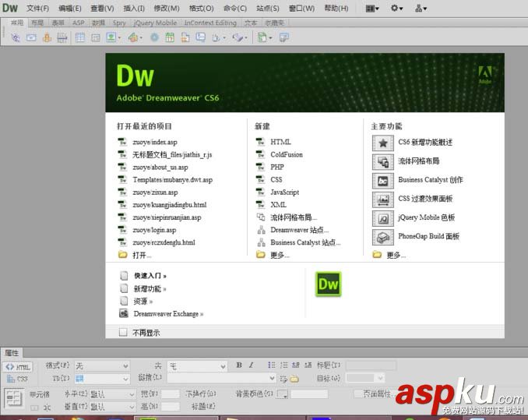Image resolution: width=528 pixels, height=420 pixels.
Task: Open the gear extensions dropdown in menu bar
Action: coord(396,8)
